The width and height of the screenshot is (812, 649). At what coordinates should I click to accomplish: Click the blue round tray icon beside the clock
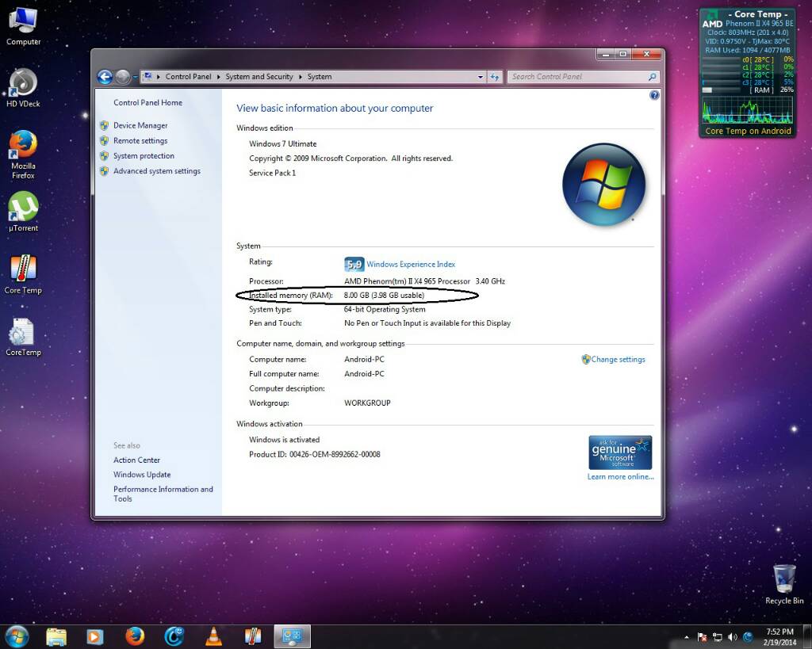pyautogui.click(x=747, y=636)
